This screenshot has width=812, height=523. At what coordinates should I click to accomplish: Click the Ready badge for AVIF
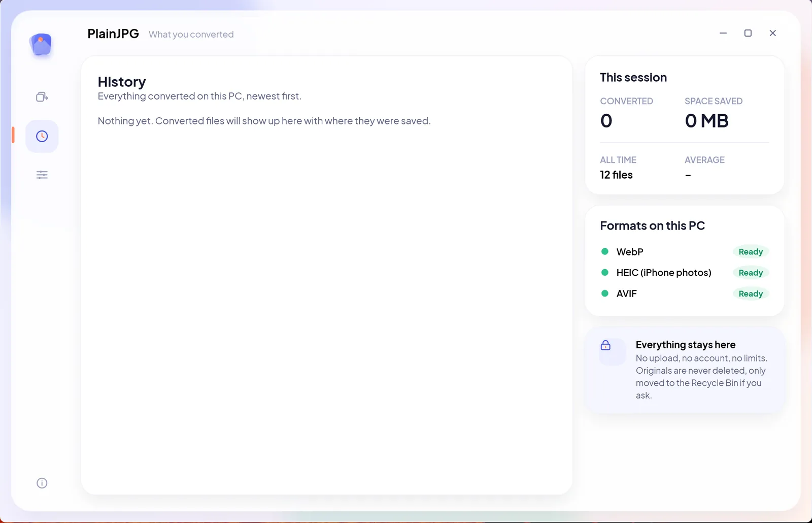(751, 293)
